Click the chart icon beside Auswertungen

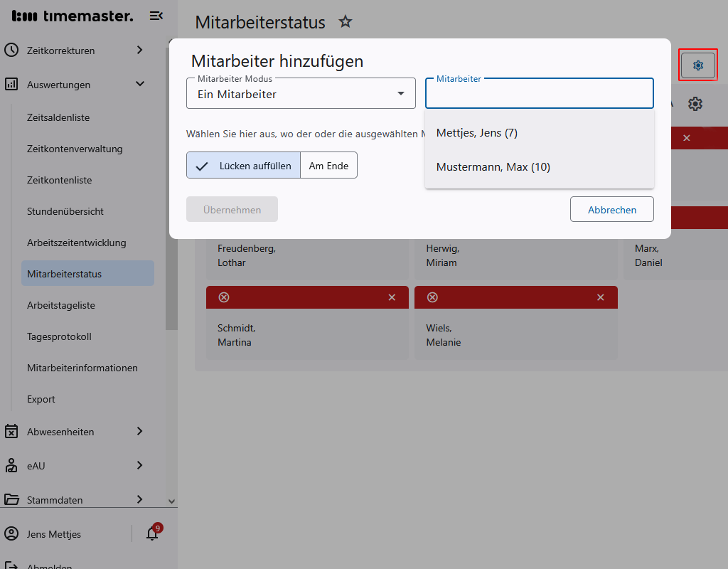point(11,84)
